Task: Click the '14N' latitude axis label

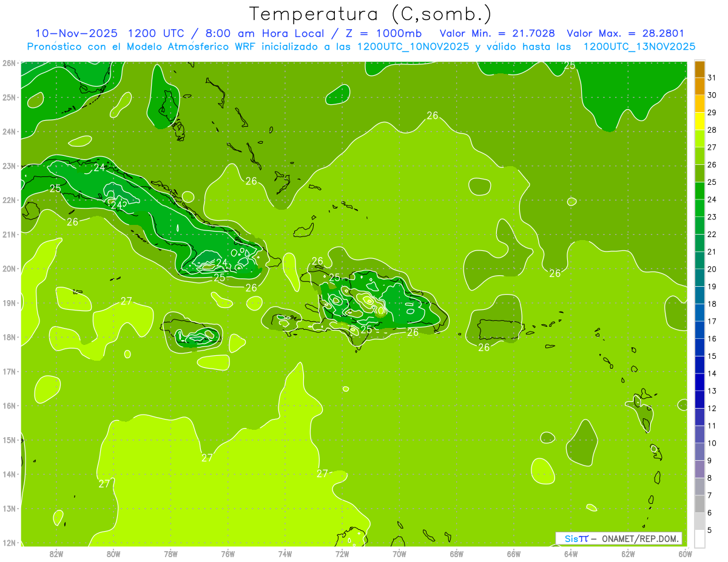Action: (x=9, y=474)
